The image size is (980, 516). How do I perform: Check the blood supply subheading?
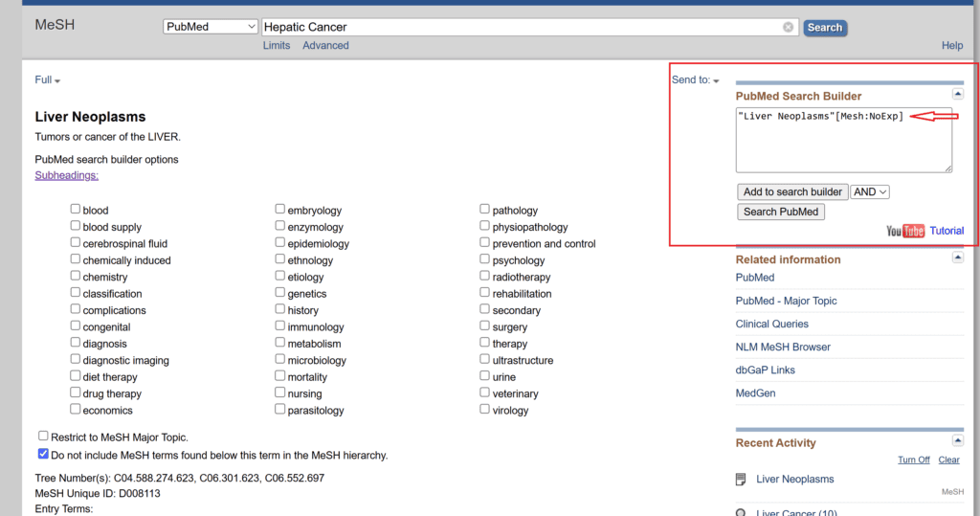point(75,226)
